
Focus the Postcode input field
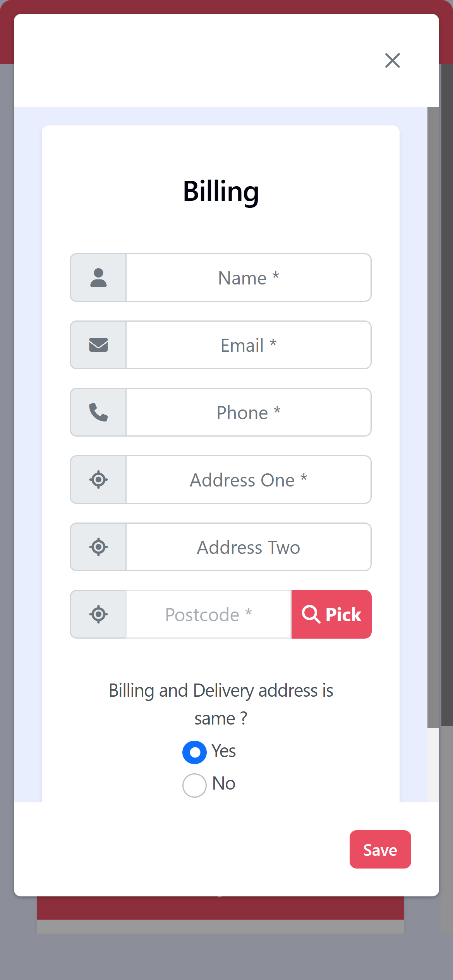[209, 614]
